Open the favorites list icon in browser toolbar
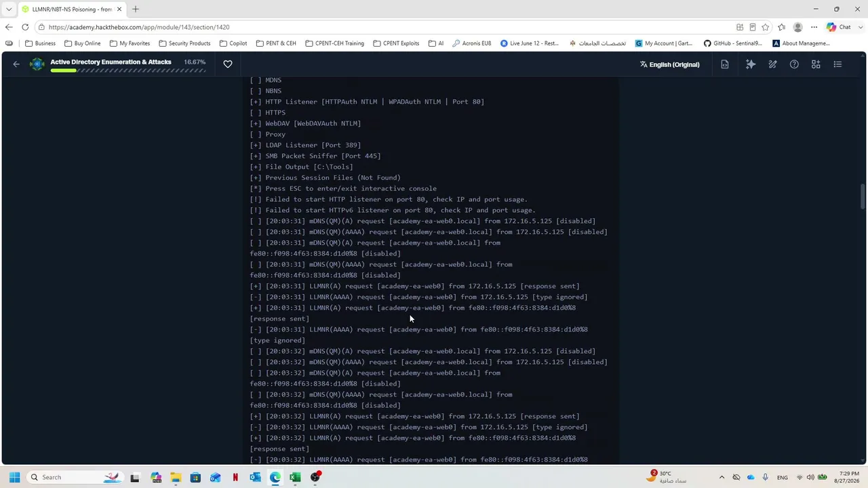The height and width of the screenshot is (488, 868). coord(782,27)
